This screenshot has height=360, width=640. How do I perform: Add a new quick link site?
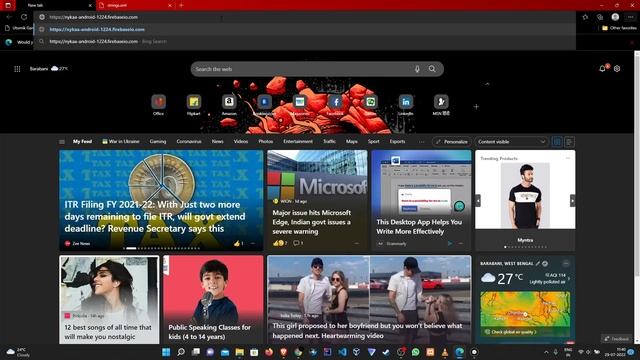click(476, 107)
